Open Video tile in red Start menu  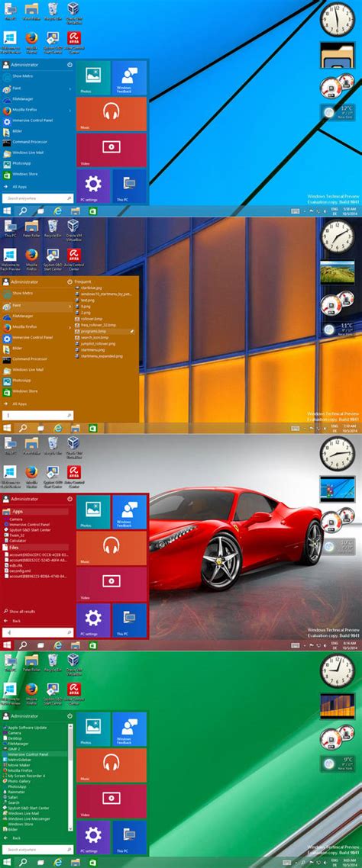(x=112, y=584)
